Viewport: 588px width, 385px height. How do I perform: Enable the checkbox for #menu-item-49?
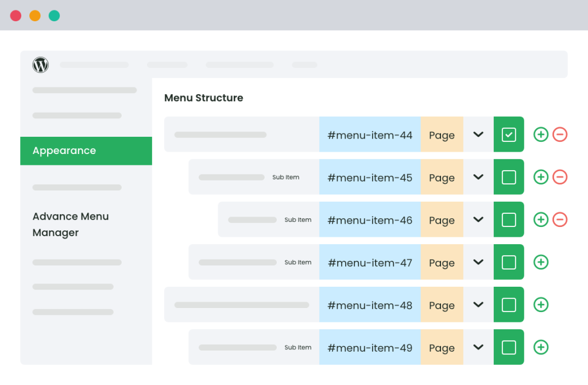pos(509,347)
